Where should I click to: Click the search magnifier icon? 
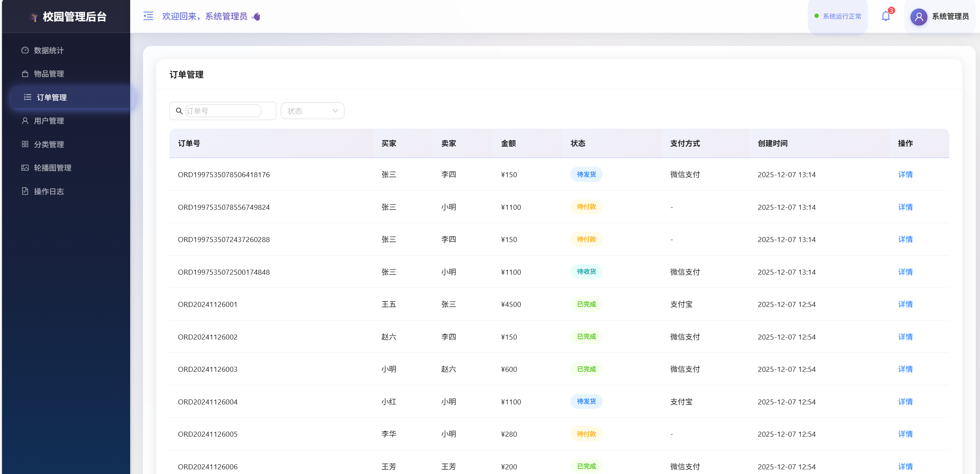click(x=179, y=111)
